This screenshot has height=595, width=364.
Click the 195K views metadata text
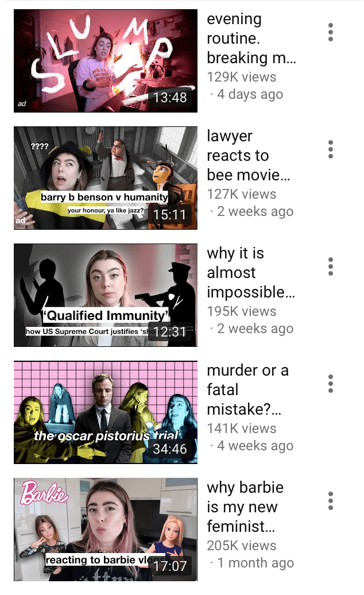(x=242, y=311)
